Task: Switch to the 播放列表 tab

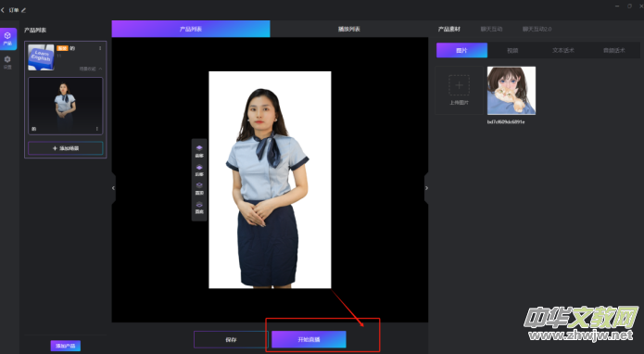Action: (x=349, y=29)
